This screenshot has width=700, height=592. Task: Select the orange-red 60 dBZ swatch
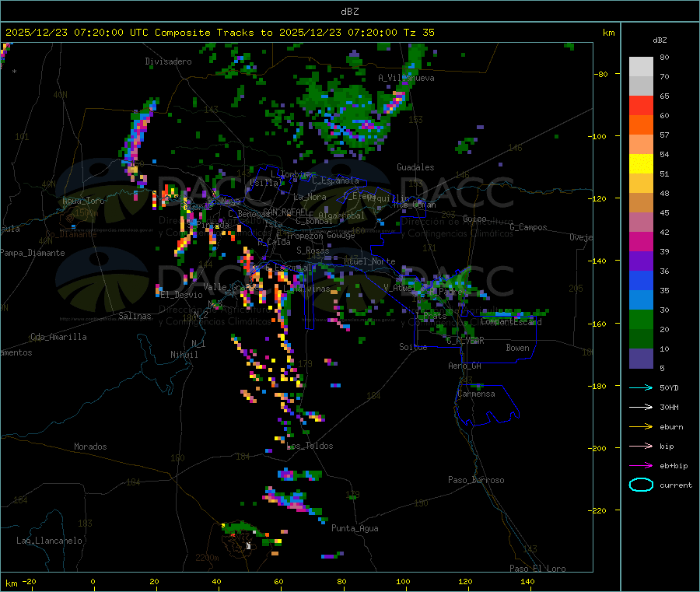point(641,125)
